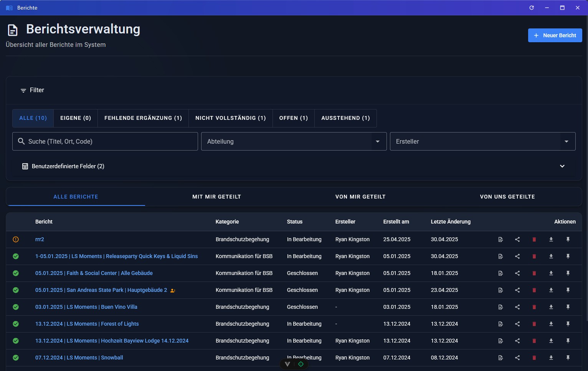588x371 pixels.
Task: Focus the Suche (Titel, Ort, Code) field
Action: [x=105, y=141]
